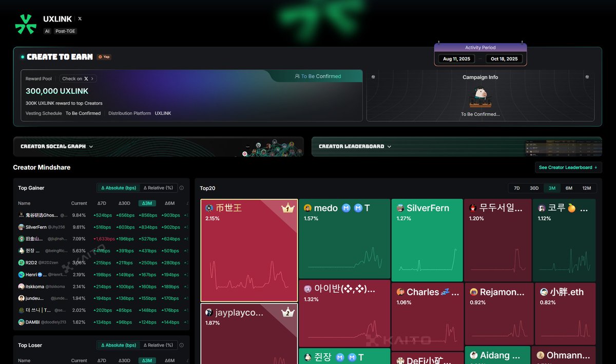Select Absolute (bps) in Top Gainer

[119, 188]
